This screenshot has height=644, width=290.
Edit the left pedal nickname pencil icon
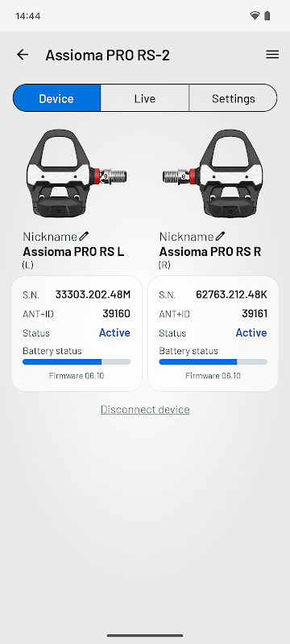click(84, 236)
